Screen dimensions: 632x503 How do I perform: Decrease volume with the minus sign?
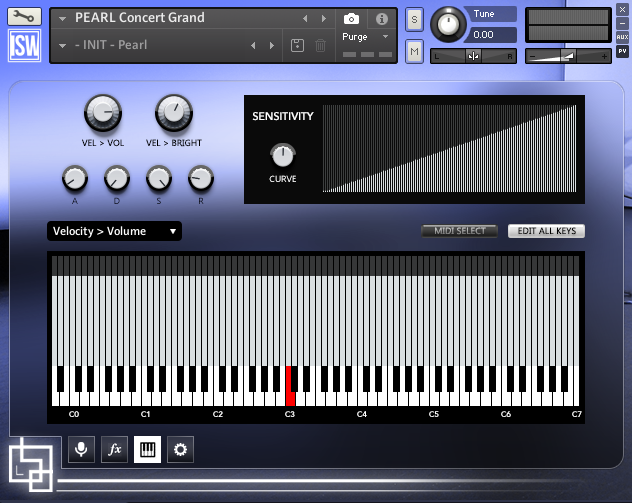pyautogui.click(x=533, y=57)
